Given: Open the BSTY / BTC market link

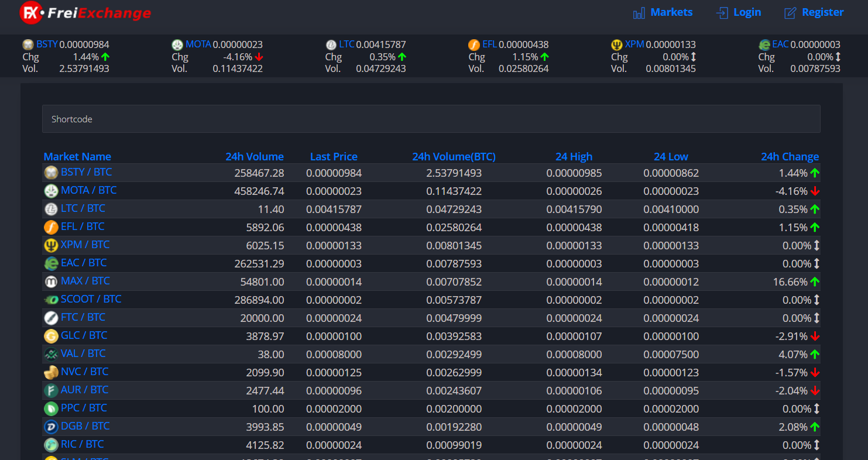Looking at the screenshot, I should pos(86,172).
